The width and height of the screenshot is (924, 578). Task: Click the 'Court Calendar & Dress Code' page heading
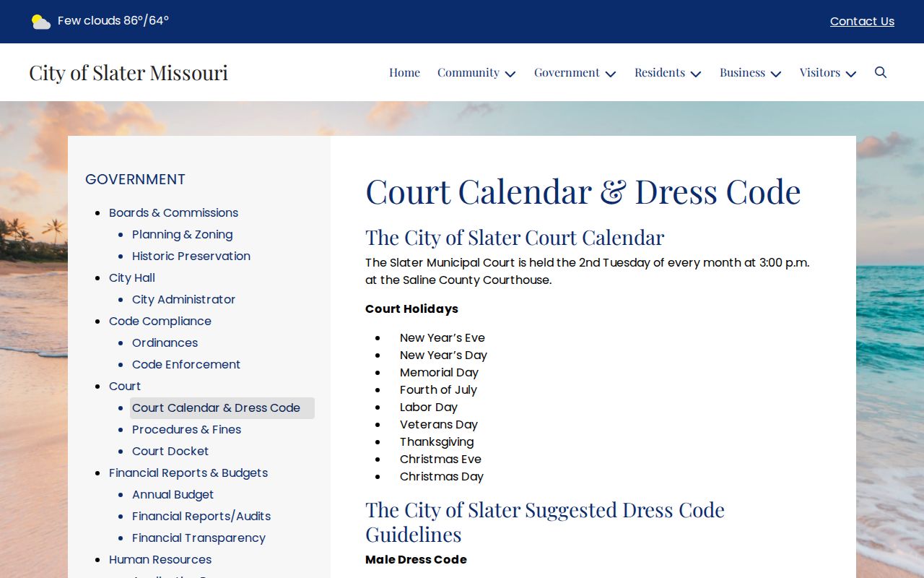pos(583,191)
